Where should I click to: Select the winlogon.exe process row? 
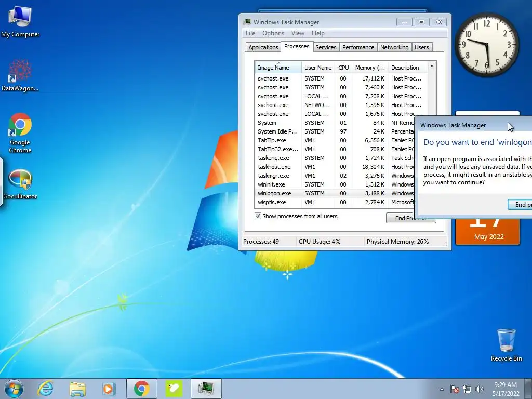[x=334, y=193]
